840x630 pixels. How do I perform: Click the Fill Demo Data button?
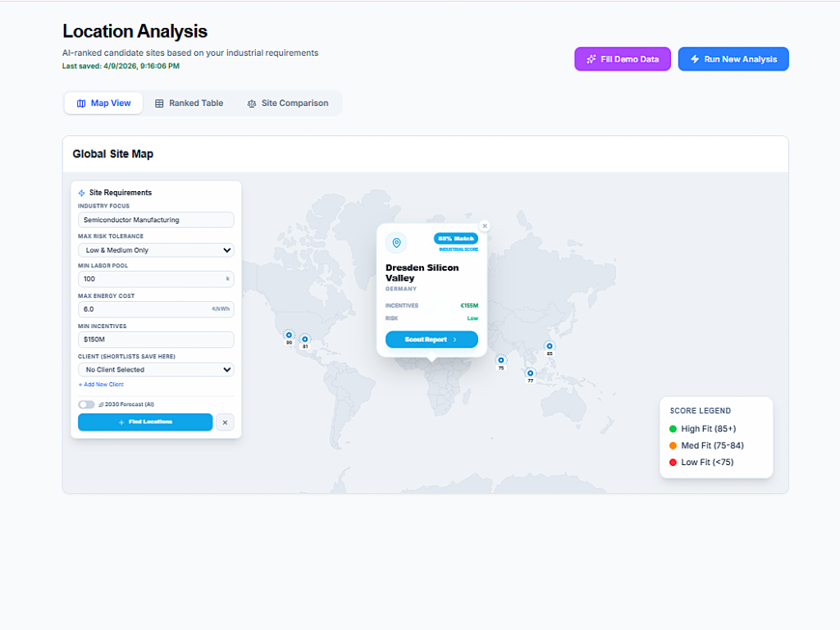pos(623,59)
